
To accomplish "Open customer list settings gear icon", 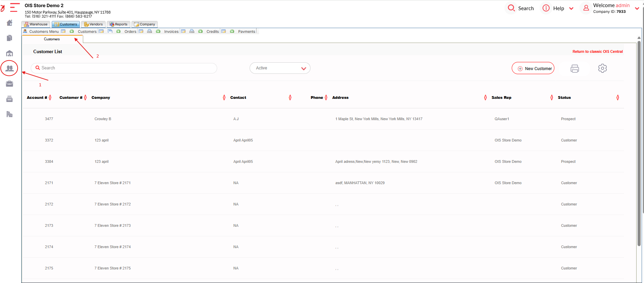I will pos(602,68).
